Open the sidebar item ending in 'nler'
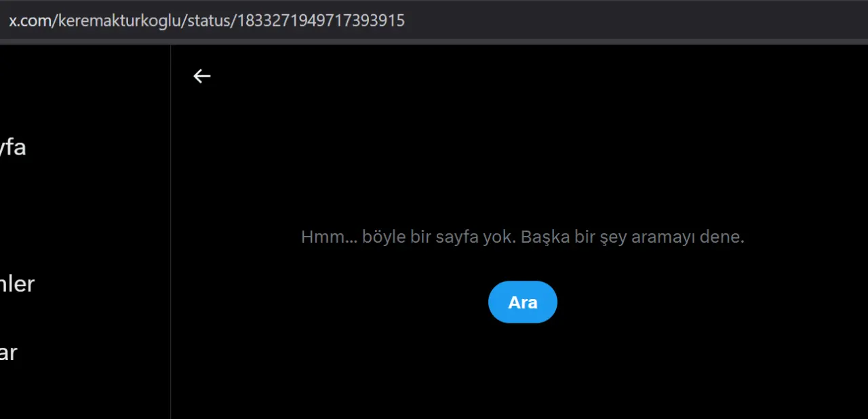Viewport: 868px width, 419px height. tap(17, 283)
